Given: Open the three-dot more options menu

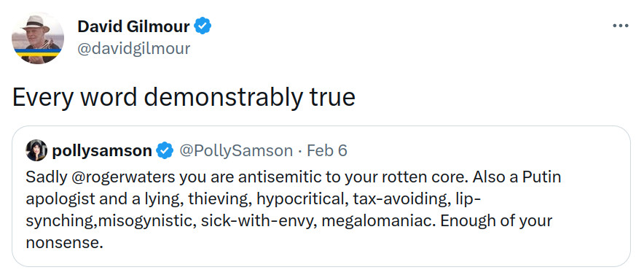Looking at the screenshot, I should pyautogui.click(x=620, y=26).
